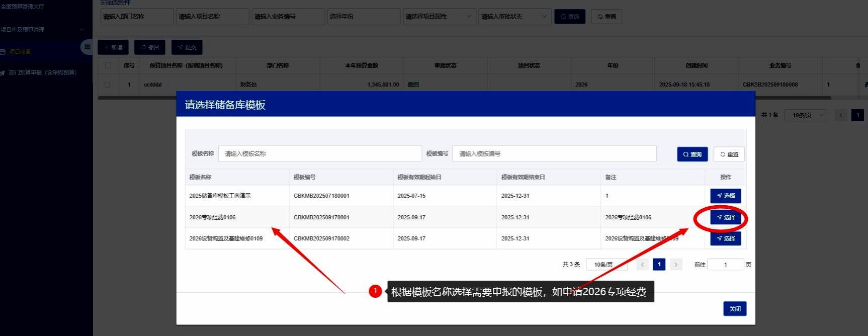Open the 请选择项目属性 dropdown
This screenshot has height=336, width=868.
[x=438, y=17]
